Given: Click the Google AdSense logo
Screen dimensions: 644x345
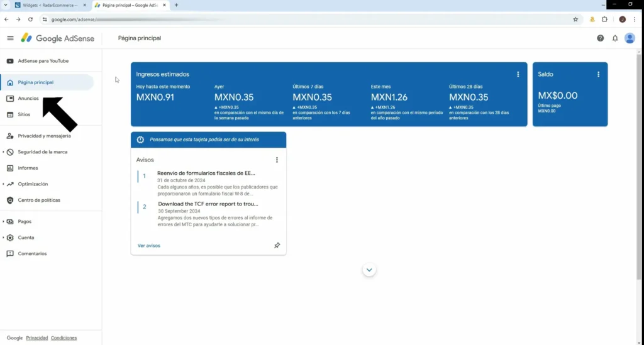Looking at the screenshot, I should tap(57, 38).
